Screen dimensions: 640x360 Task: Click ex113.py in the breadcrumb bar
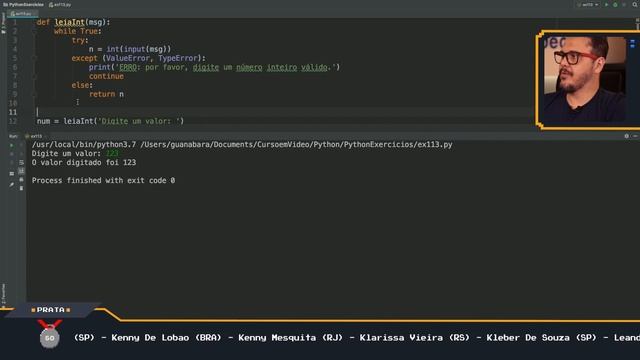click(60, 4)
